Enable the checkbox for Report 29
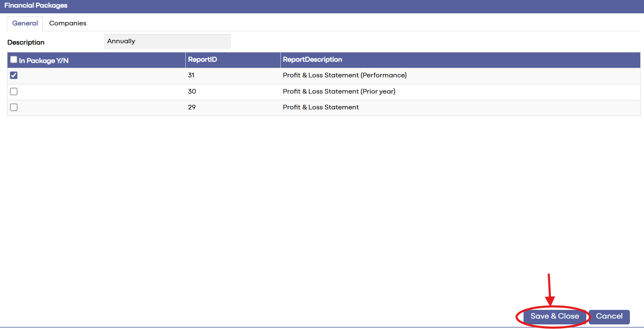The width and height of the screenshot is (644, 329). (x=14, y=107)
